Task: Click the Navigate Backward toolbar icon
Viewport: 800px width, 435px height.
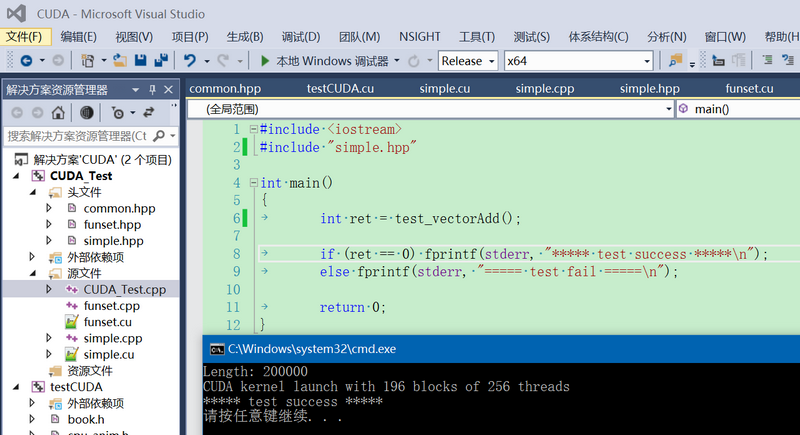Action: tap(26, 61)
